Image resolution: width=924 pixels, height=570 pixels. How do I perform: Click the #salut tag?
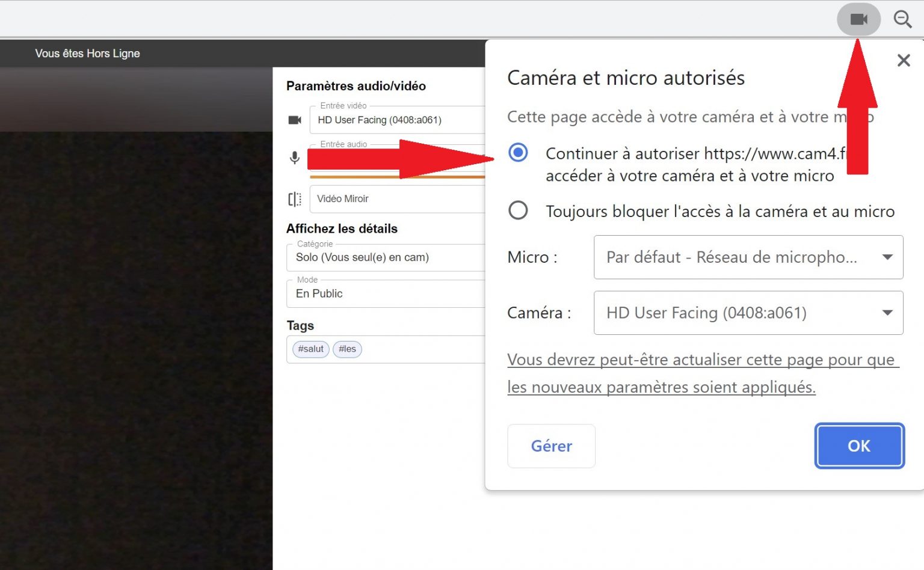coord(310,349)
